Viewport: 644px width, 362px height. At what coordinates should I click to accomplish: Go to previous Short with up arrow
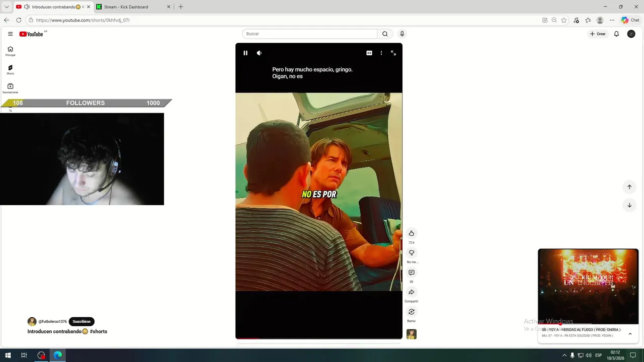(629, 187)
